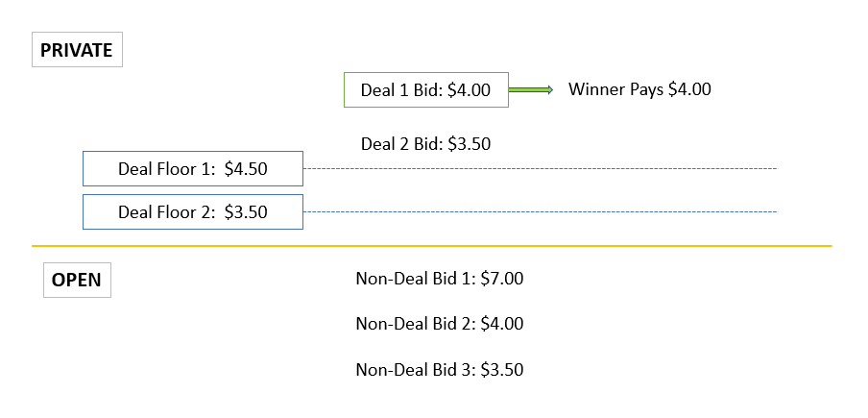Click the $3.50 value in Deal Floor 2
The height and width of the screenshot is (418, 868).
coord(246,211)
